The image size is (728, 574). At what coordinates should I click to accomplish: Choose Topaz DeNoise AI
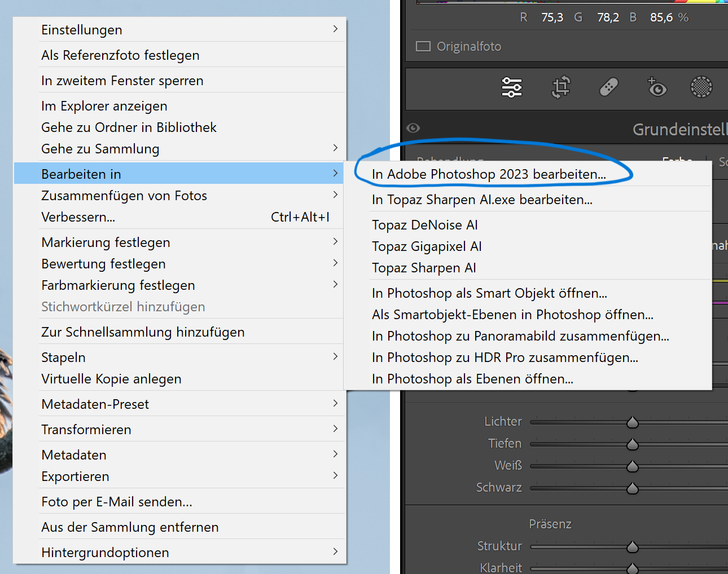pos(528,225)
